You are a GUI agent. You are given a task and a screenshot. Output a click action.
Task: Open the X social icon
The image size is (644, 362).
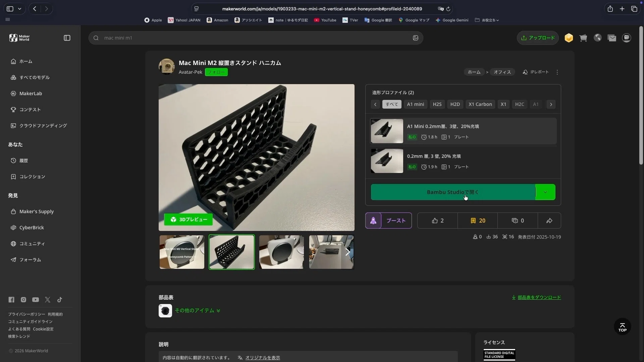[48, 300]
